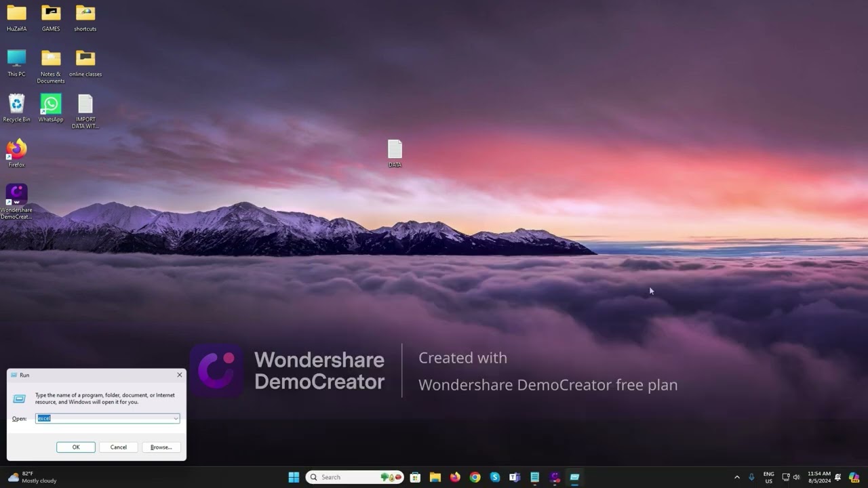Open the Copilot icon in tray
This screenshot has height=488, width=868.
854,477
